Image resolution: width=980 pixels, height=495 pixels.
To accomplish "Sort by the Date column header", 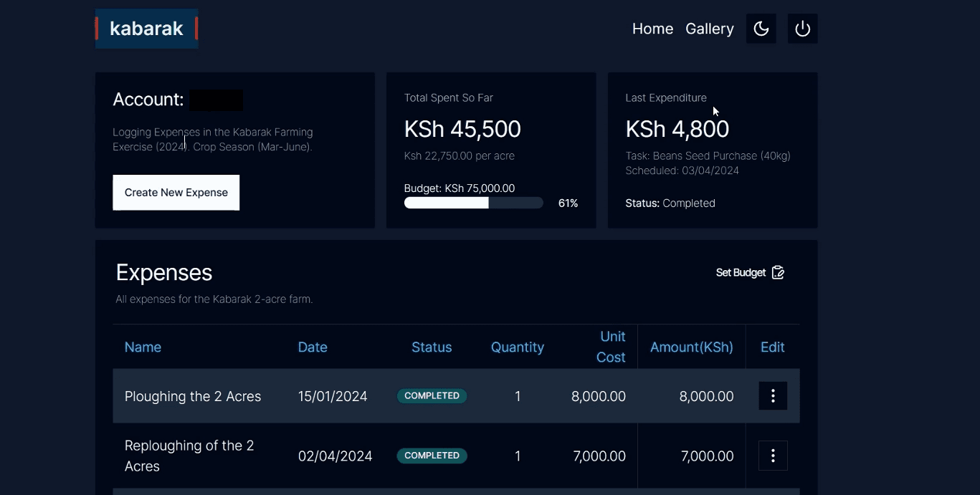I will (x=313, y=347).
